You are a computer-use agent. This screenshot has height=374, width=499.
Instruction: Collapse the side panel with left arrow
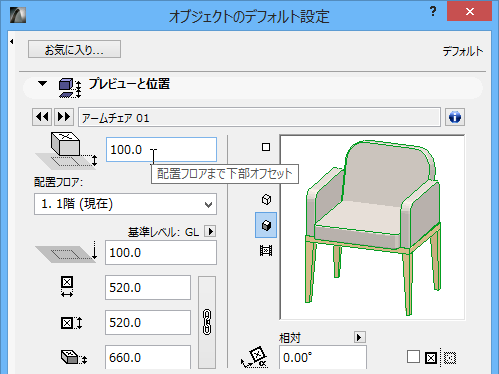pyautogui.click(x=12, y=42)
